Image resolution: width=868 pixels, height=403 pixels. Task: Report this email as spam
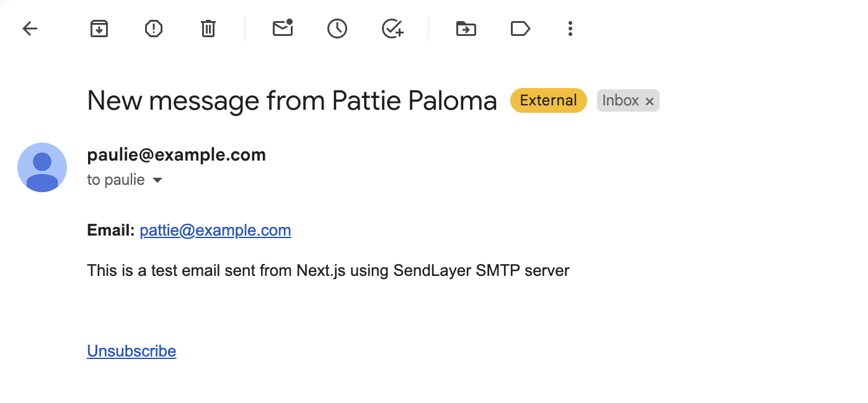153,29
